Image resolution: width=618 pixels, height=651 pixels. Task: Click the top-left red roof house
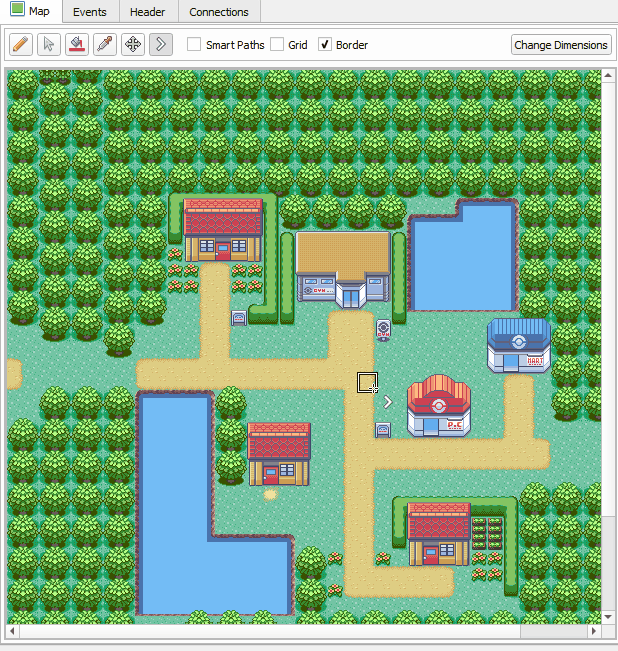coord(223,230)
